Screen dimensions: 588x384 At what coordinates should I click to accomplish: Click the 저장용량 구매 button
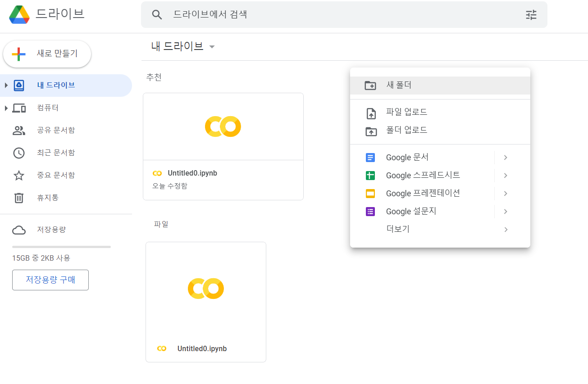(50, 280)
